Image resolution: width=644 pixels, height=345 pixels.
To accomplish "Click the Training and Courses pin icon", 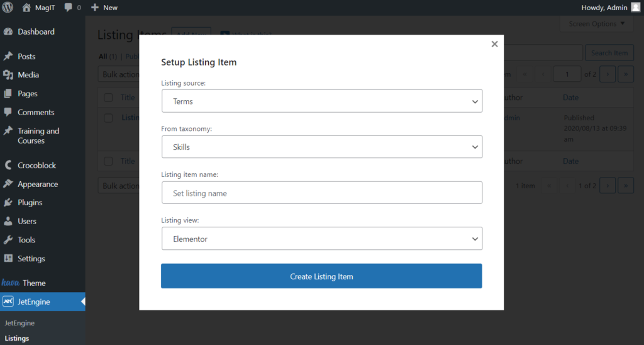I will [x=8, y=131].
